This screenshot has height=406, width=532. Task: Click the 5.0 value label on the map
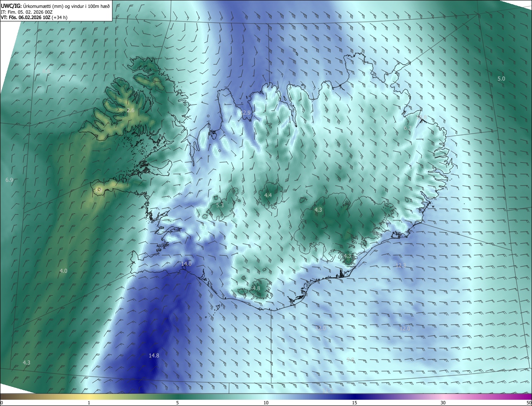click(501, 78)
